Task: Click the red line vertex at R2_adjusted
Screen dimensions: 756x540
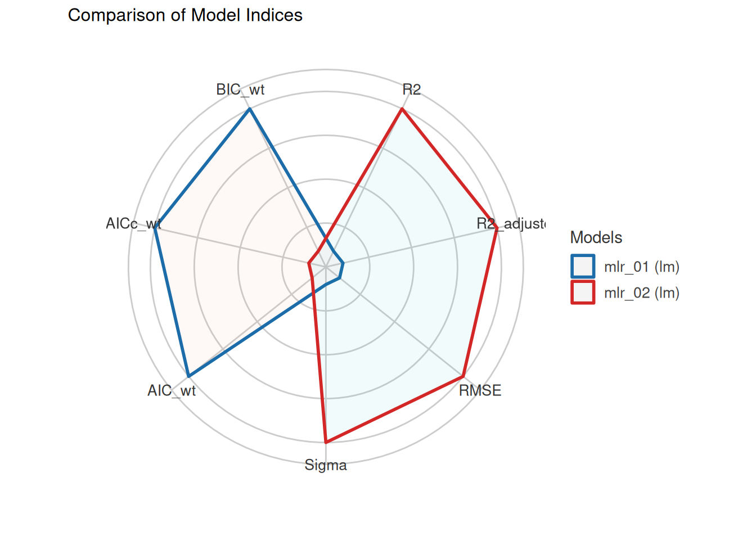Action: [x=497, y=228]
